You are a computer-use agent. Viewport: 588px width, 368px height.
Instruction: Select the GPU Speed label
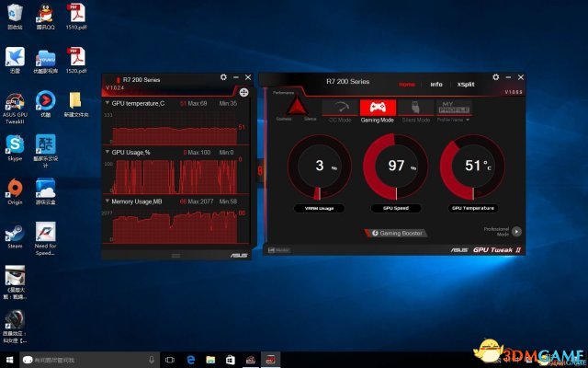396,208
